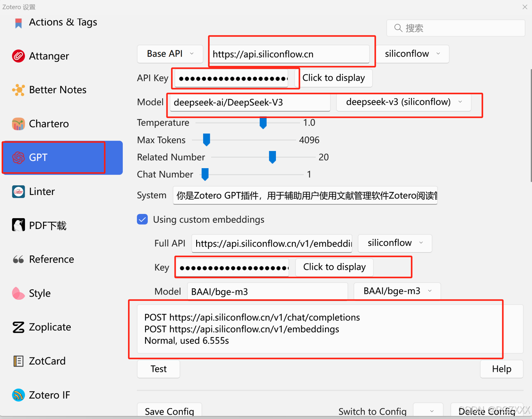Image resolution: width=532 pixels, height=419 pixels.
Task: Click the ZotCard card icon
Action: click(18, 361)
